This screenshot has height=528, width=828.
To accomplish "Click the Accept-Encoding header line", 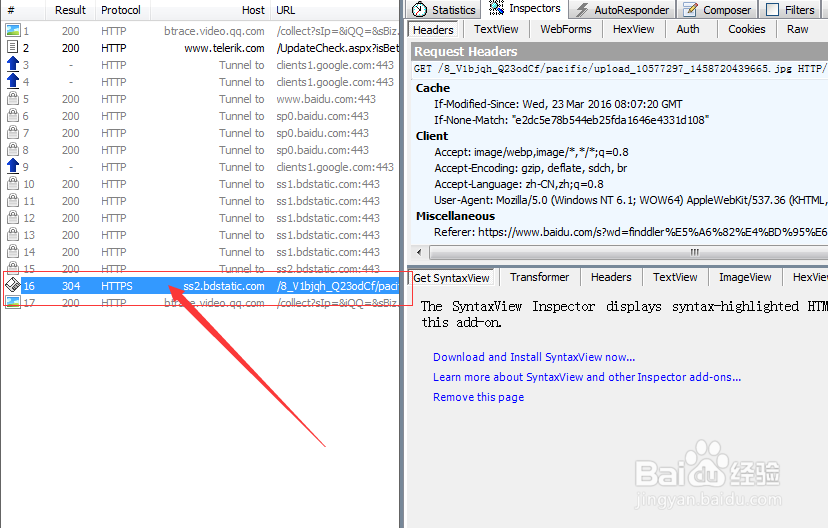I will [531, 168].
